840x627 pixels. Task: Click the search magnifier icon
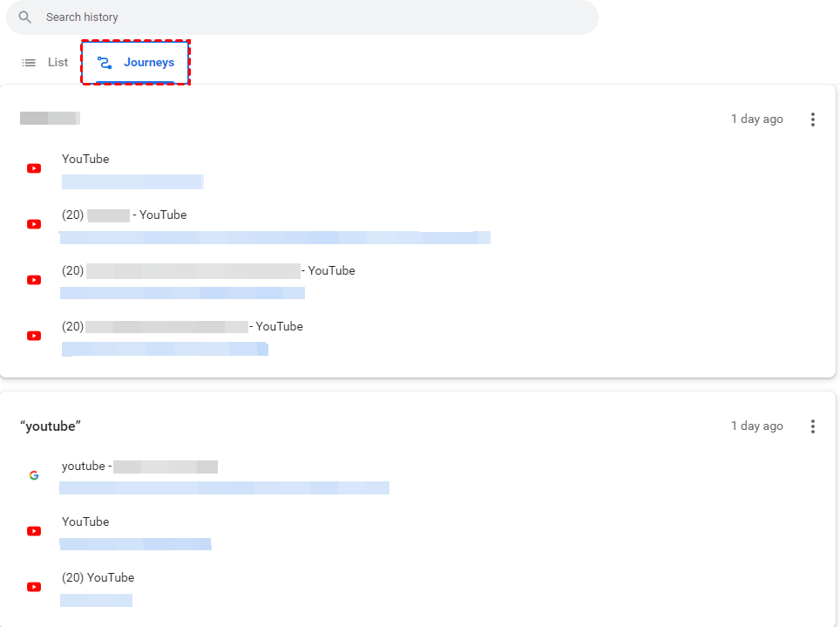25,17
